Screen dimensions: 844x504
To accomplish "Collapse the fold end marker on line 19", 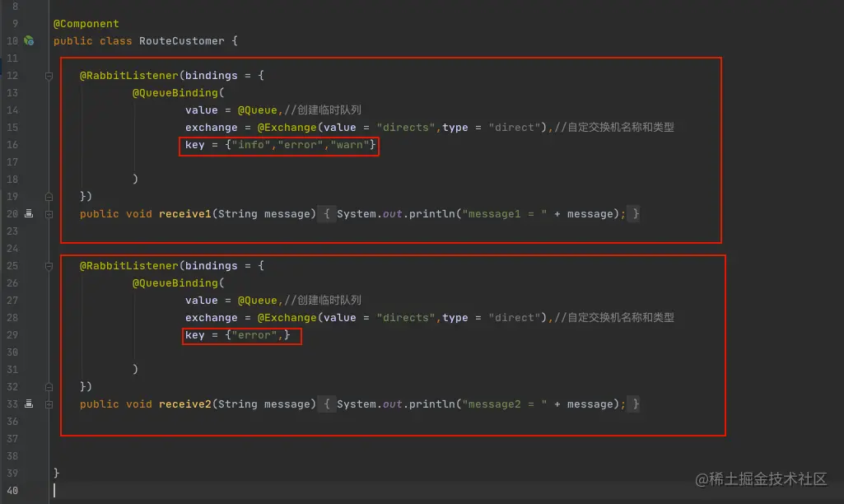I will point(49,197).
